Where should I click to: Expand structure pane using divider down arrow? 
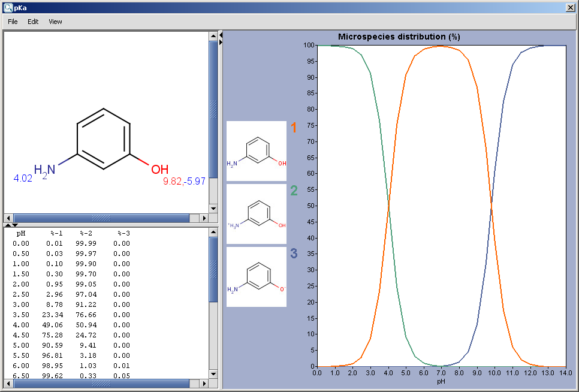(x=15, y=225)
